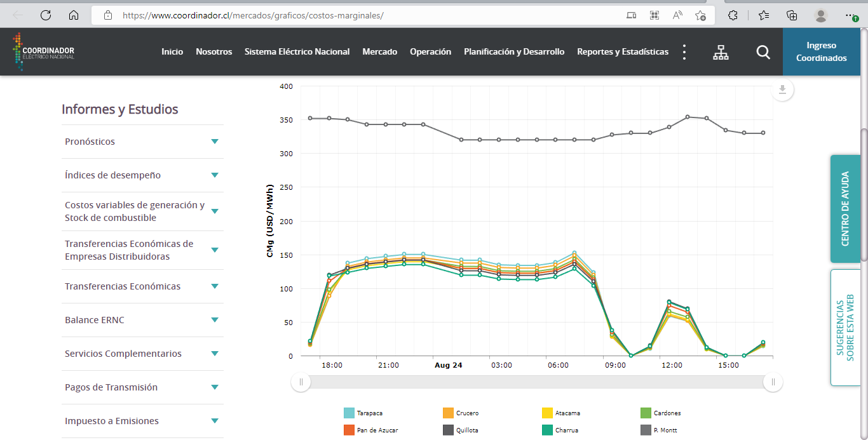The image size is (868, 440).
Task: Click the chart download icon
Action: tap(782, 90)
